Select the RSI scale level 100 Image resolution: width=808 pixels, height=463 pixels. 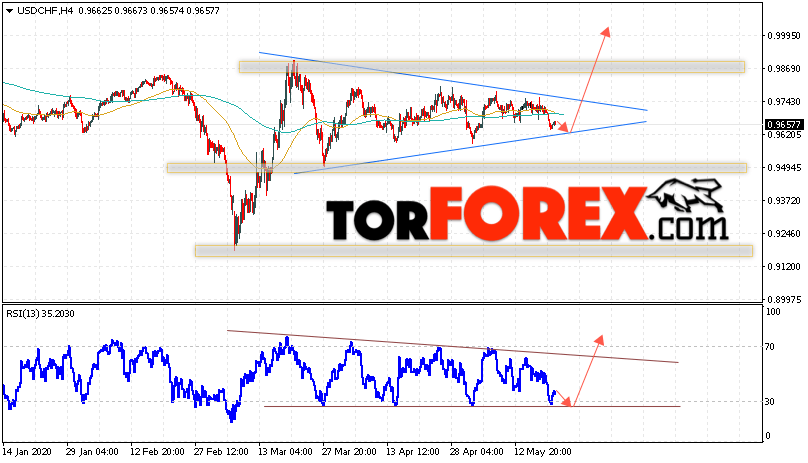[x=773, y=312]
